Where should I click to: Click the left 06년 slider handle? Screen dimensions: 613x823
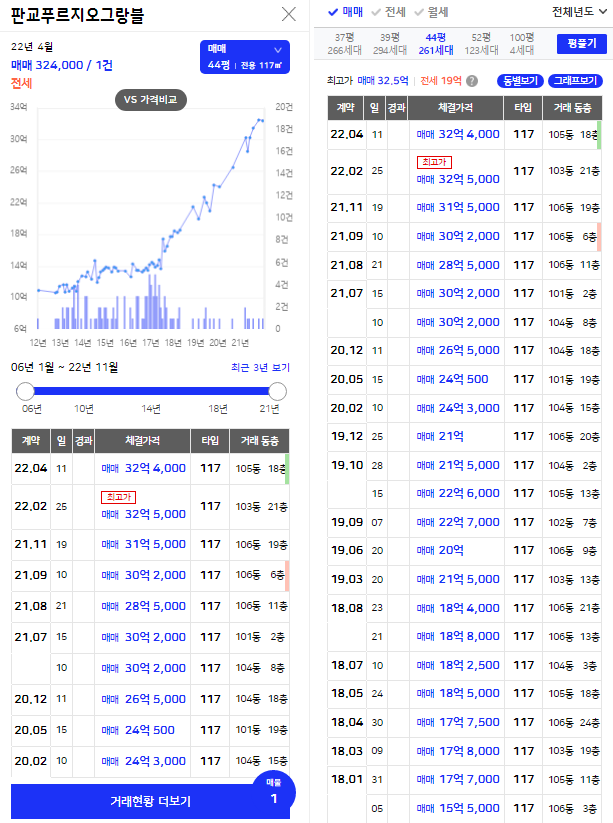(x=25, y=391)
